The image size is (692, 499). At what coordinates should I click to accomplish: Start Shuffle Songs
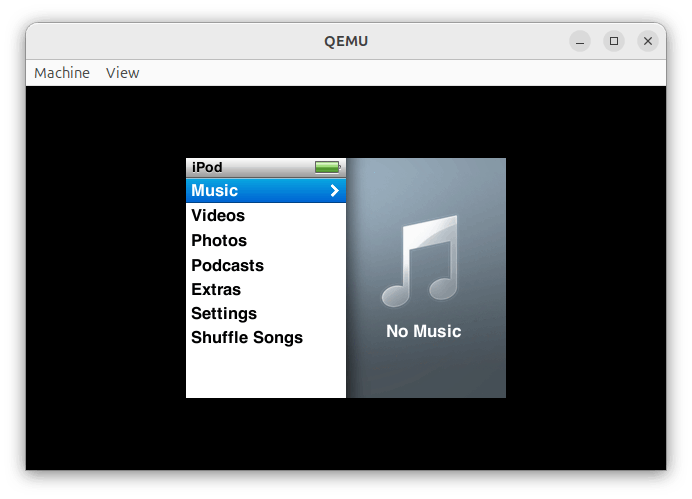[x=266, y=338]
